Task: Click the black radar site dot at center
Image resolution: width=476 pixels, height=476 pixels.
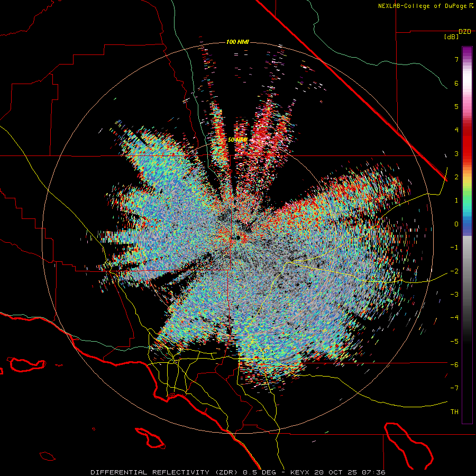Action: point(239,237)
